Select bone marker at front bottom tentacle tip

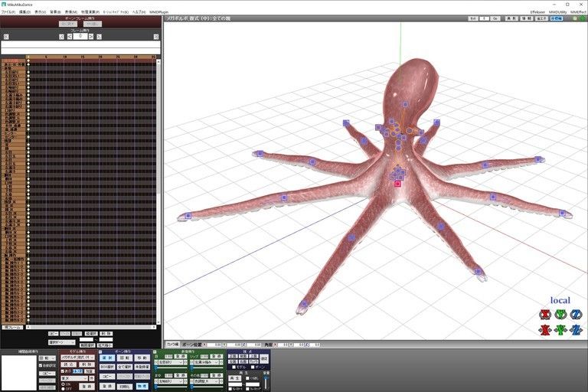pos(304,304)
